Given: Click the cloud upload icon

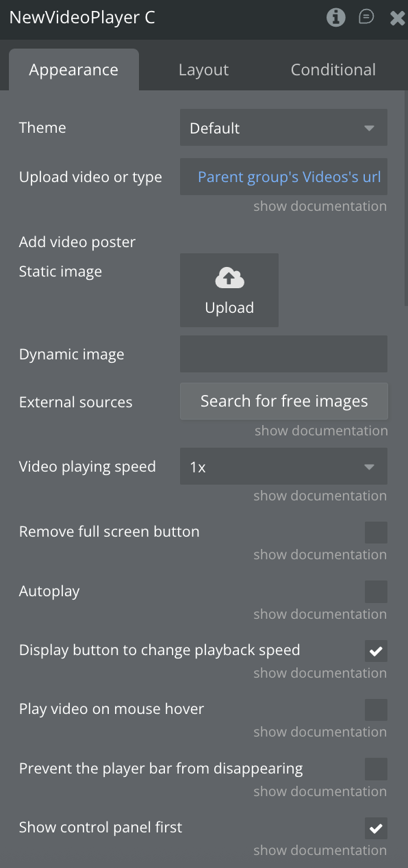Looking at the screenshot, I should pyautogui.click(x=229, y=278).
